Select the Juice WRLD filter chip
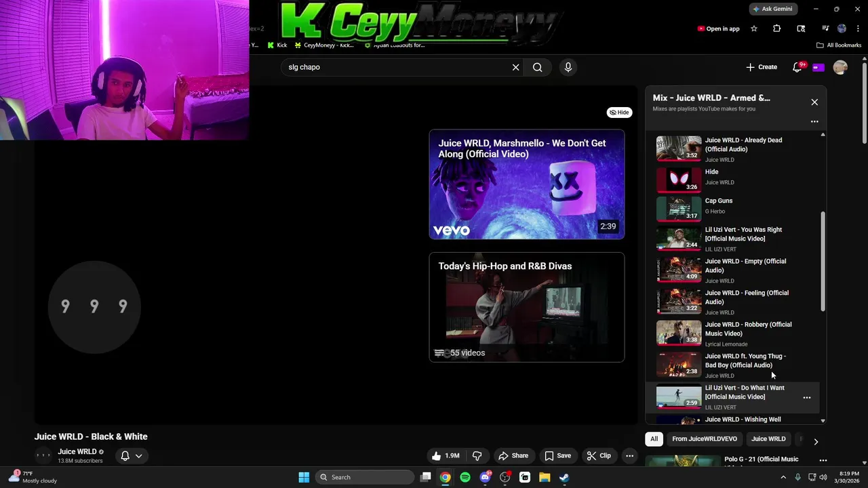 pos(768,439)
